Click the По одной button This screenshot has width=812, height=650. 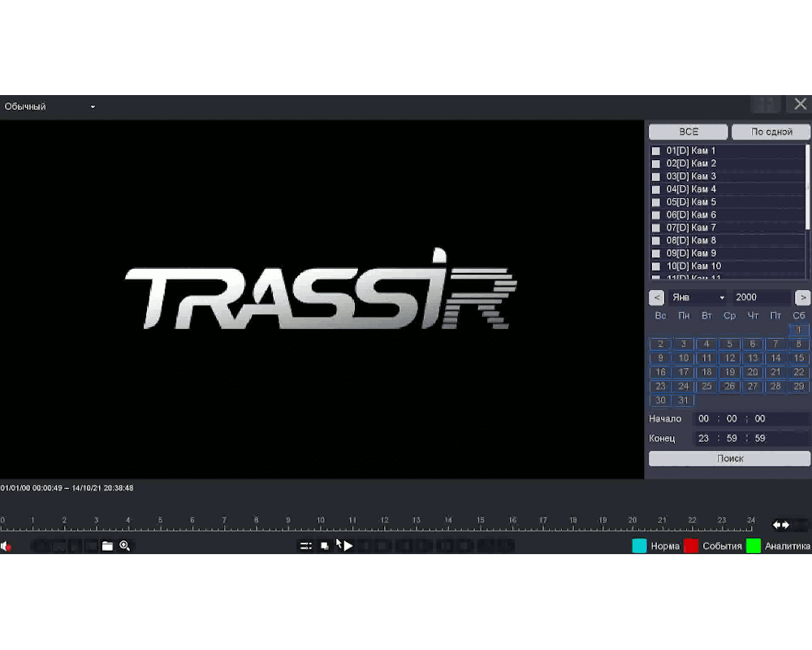pyautogui.click(x=771, y=132)
